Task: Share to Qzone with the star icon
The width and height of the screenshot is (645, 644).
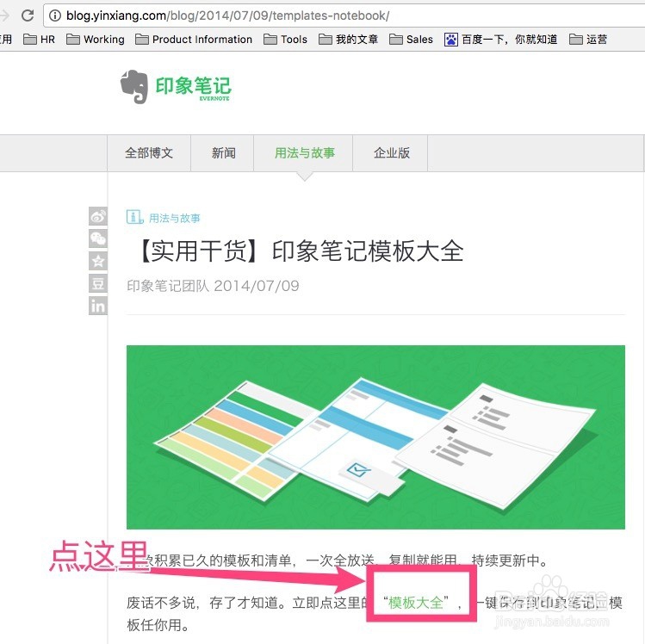Action: (x=98, y=261)
